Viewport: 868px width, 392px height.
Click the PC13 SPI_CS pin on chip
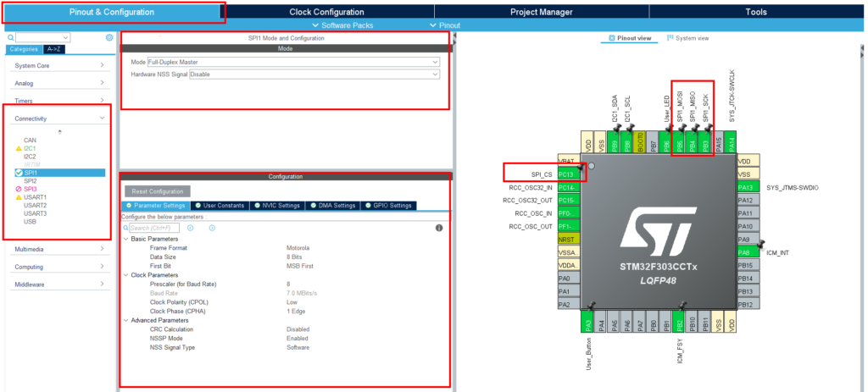pos(569,174)
